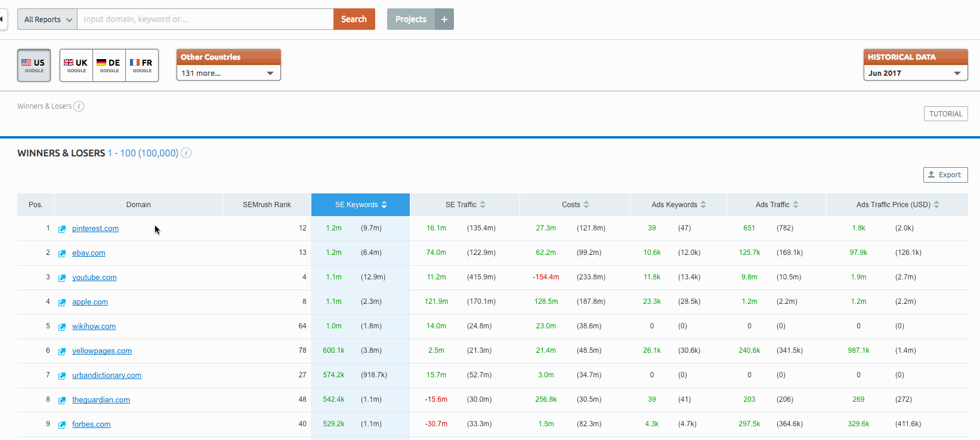Open external link icon beside pinterest.com
The height and width of the screenshot is (440, 980).
coord(62,229)
